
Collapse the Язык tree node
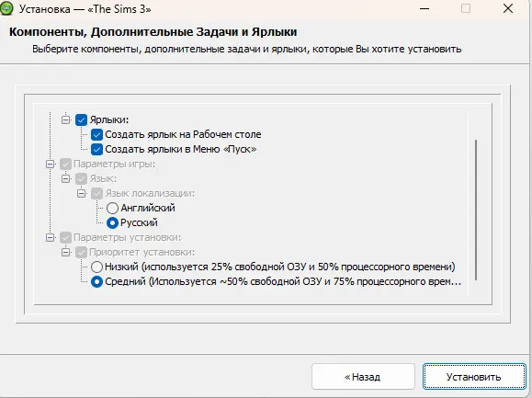(x=66, y=179)
